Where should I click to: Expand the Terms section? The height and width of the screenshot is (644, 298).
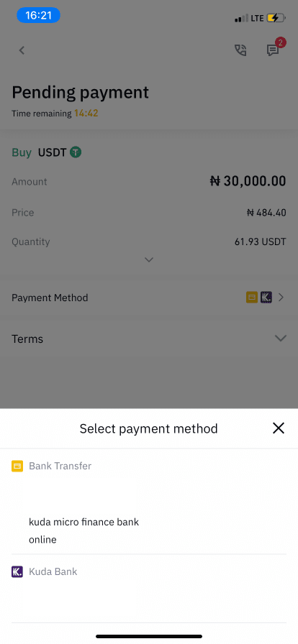281,339
